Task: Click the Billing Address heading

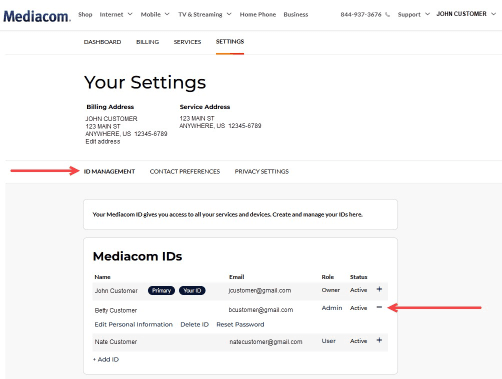Action: [110, 107]
